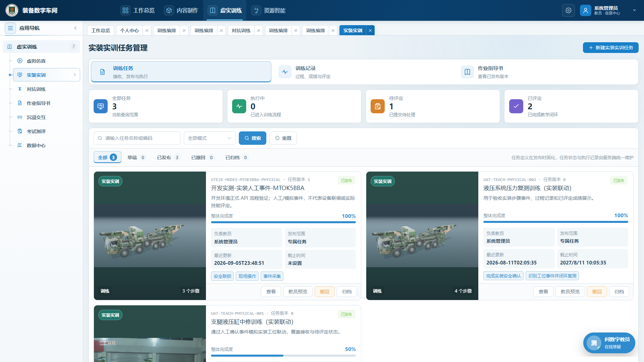The height and width of the screenshot is (362, 644).
Task: Click the 事件采集 step tag
Action: click(272, 276)
